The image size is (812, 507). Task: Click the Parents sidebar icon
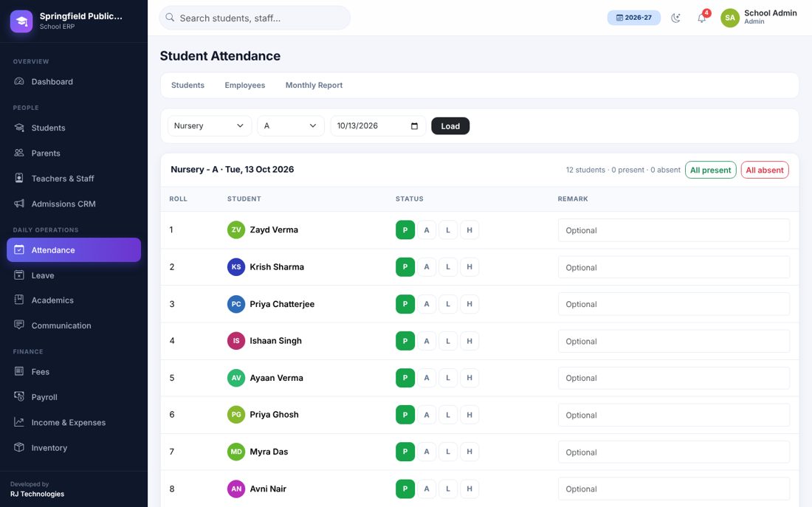(x=19, y=153)
